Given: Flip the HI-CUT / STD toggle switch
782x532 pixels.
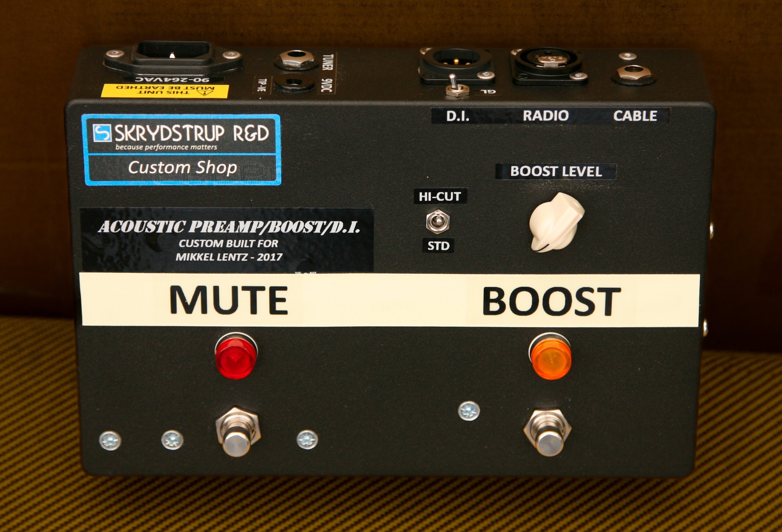Looking at the screenshot, I should pyautogui.click(x=437, y=221).
